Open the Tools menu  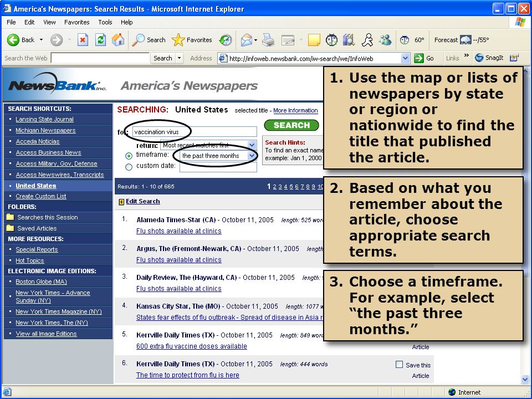point(105,22)
